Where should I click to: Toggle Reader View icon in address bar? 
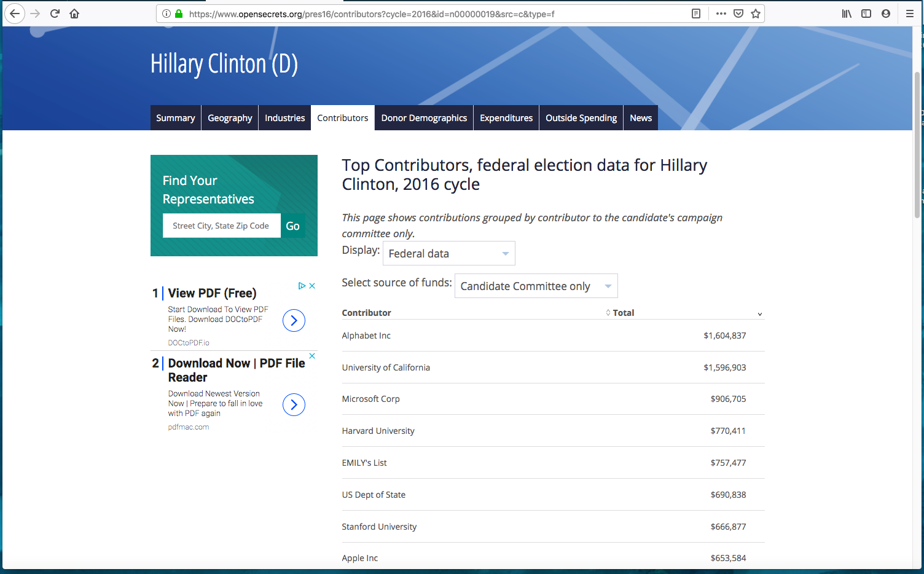coord(696,14)
